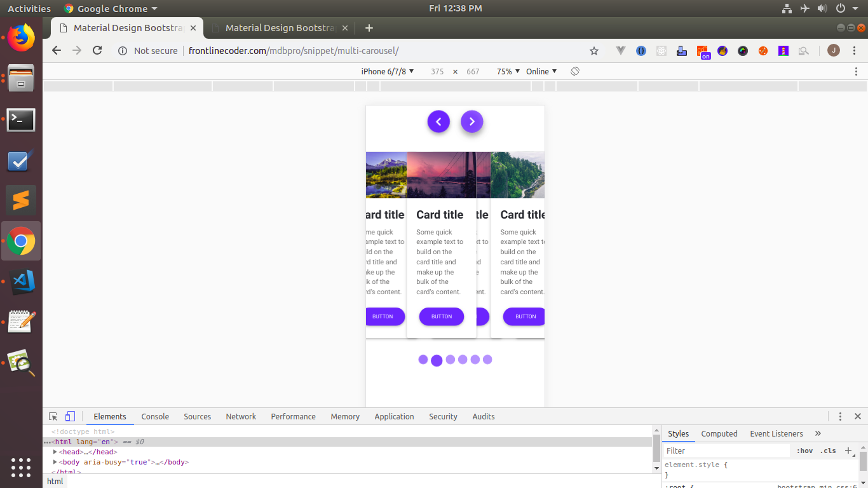868x488 pixels.
Task: Click the gray image search extension icon
Action: coord(804,51)
